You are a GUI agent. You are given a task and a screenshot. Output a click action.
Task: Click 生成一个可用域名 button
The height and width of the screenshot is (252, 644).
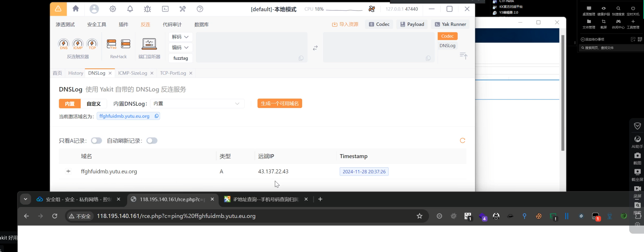click(x=280, y=103)
